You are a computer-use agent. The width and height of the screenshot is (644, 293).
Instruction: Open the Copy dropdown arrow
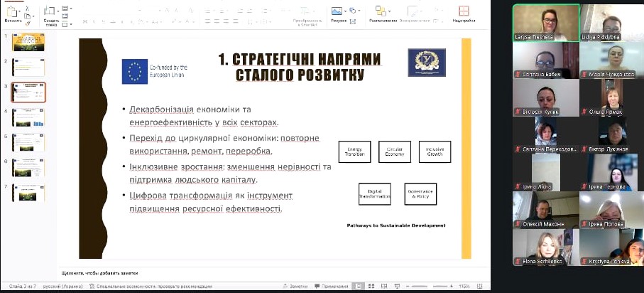32,16
